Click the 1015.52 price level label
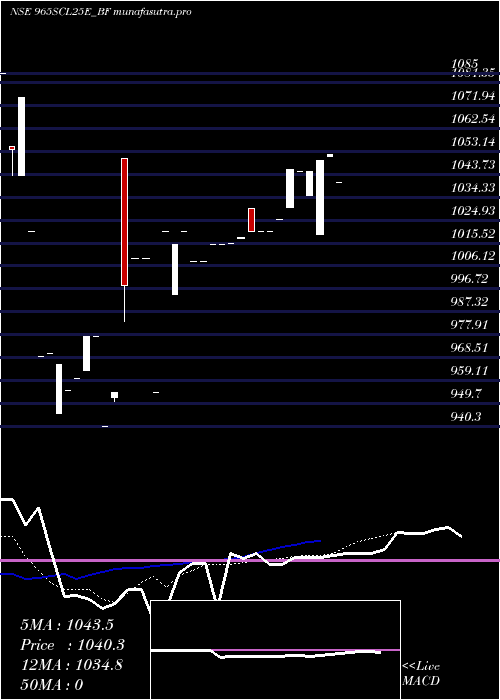Viewport: 500px width, 700px height. tap(473, 233)
